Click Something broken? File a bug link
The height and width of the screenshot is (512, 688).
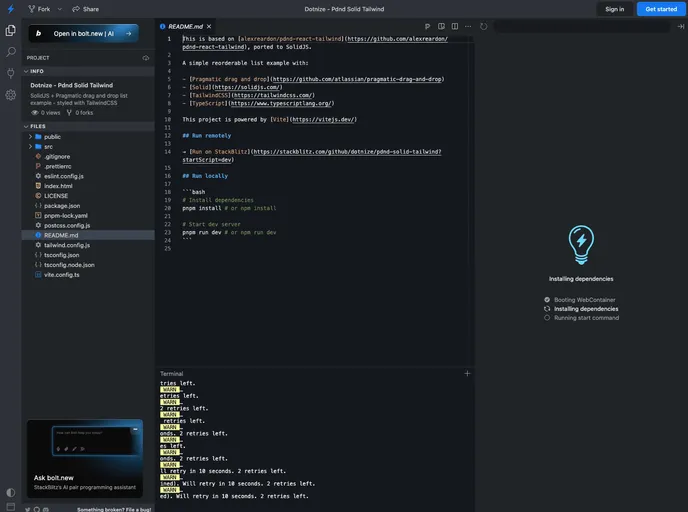pos(114,509)
